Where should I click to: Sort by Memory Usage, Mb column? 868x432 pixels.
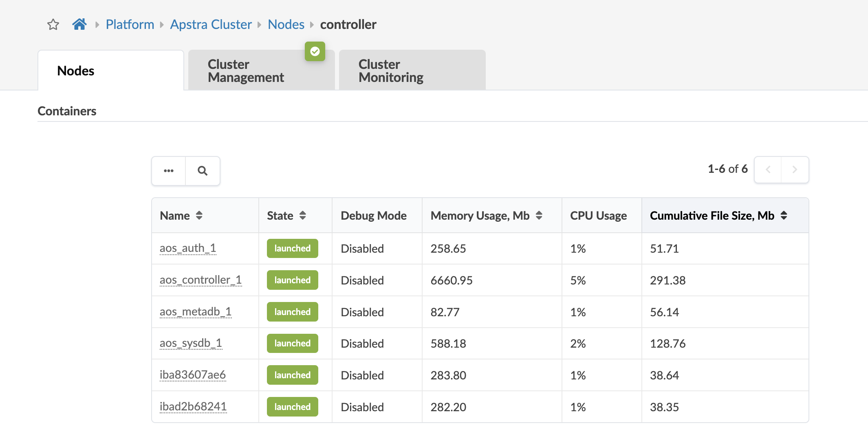coord(539,215)
